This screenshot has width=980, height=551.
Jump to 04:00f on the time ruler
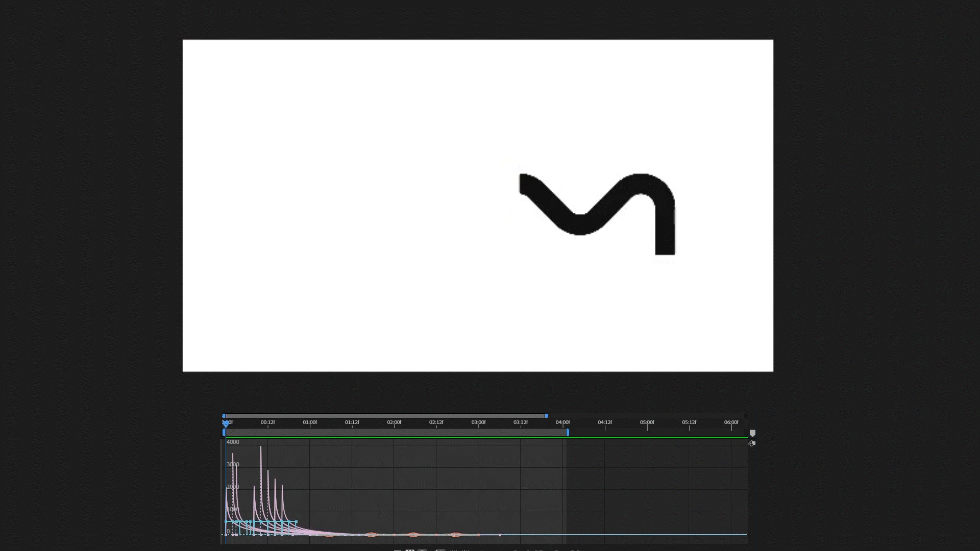[x=563, y=422]
